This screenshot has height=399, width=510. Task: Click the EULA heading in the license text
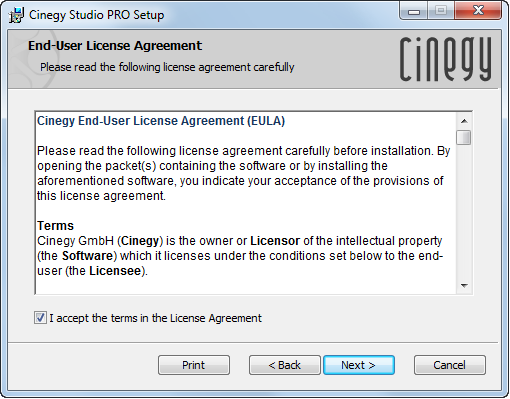pos(161,121)
